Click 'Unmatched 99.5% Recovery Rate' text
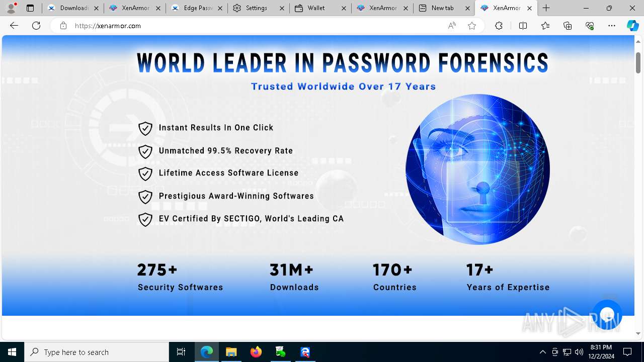This screenshot has height=362, width=644. point(226,151)
